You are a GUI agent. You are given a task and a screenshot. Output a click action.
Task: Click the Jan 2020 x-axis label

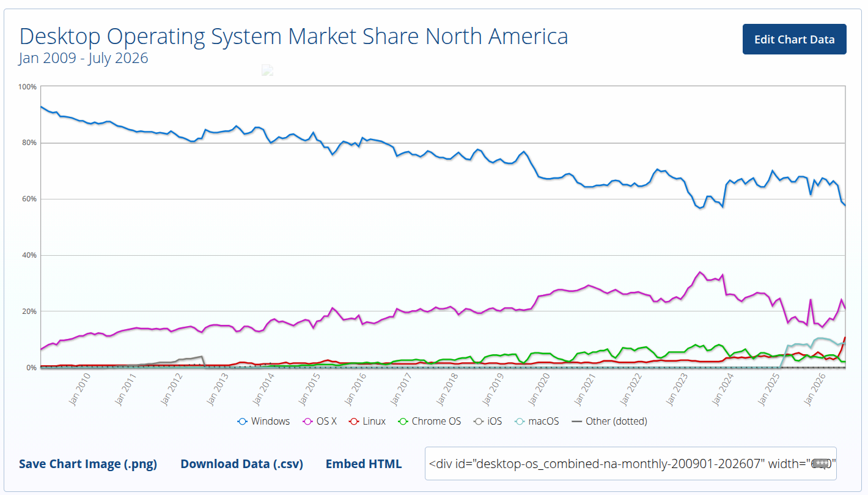coord(539,389)
